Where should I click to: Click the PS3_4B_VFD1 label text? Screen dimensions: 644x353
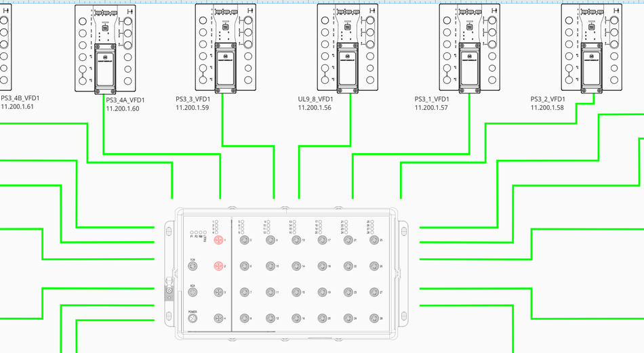point(20,98)
